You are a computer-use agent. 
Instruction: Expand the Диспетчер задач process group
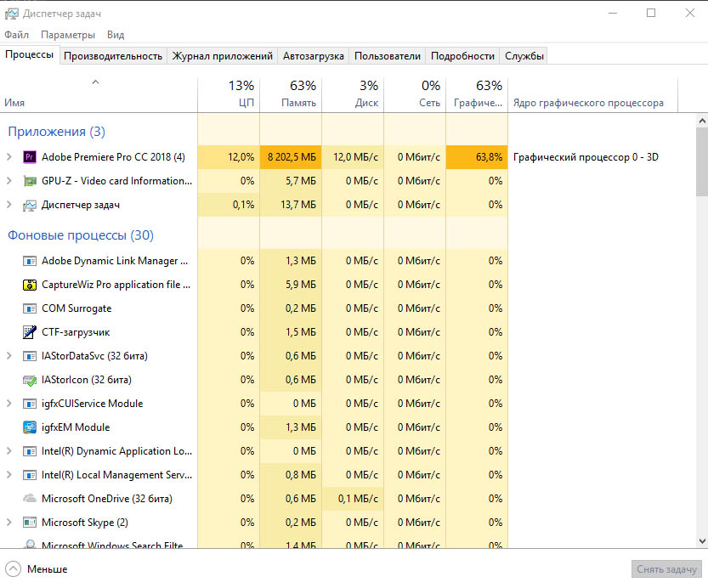(9, 205)
